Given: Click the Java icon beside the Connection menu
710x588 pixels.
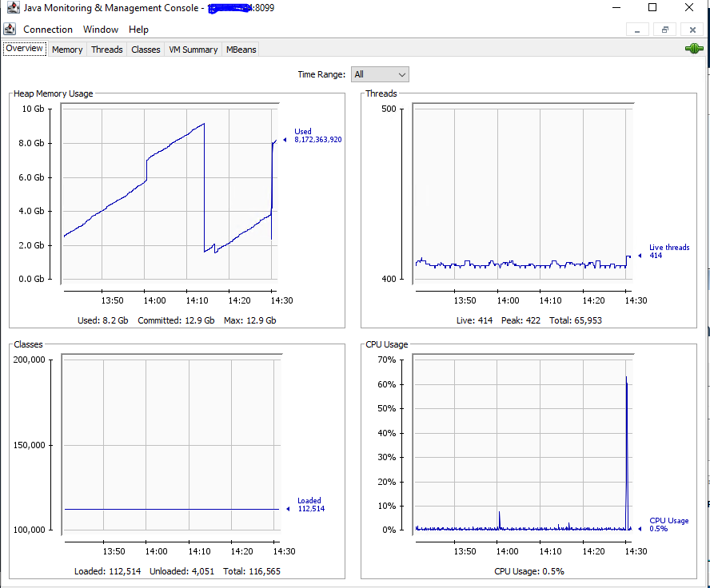Looking at the screenshot, I should pos(10,30).
